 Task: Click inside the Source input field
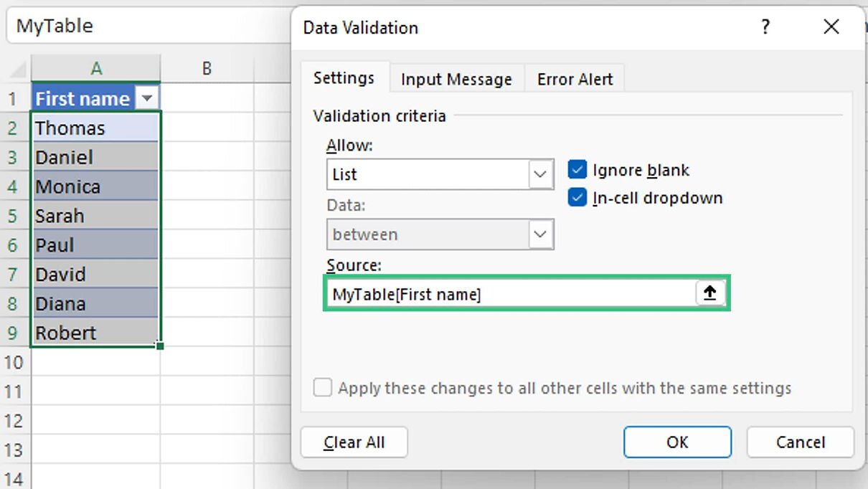509,294
